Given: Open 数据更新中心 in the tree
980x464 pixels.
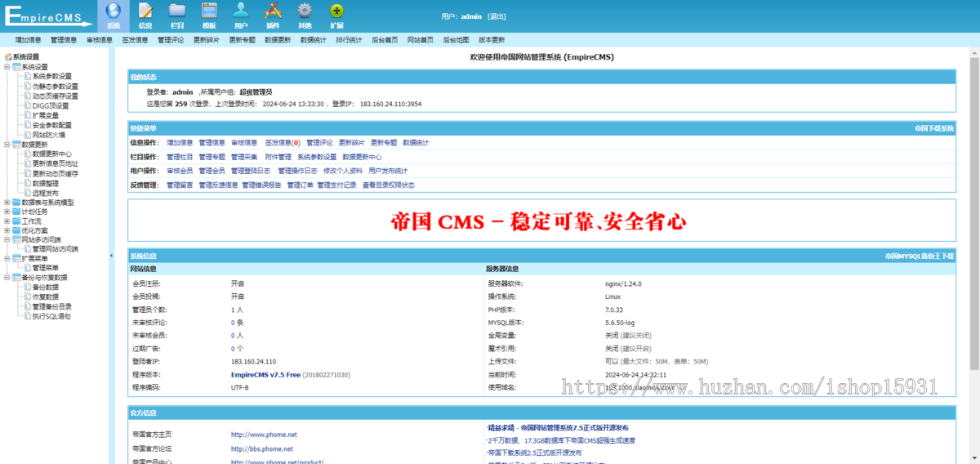Looking at the screenshot, I should point(52,154).
